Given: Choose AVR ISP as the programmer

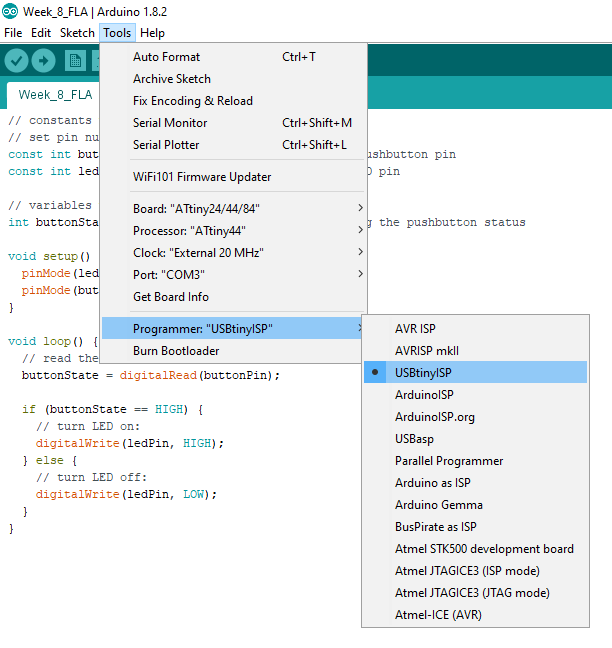Looking at the screenshot, I should pyautogui.click(x=415, y=328).
